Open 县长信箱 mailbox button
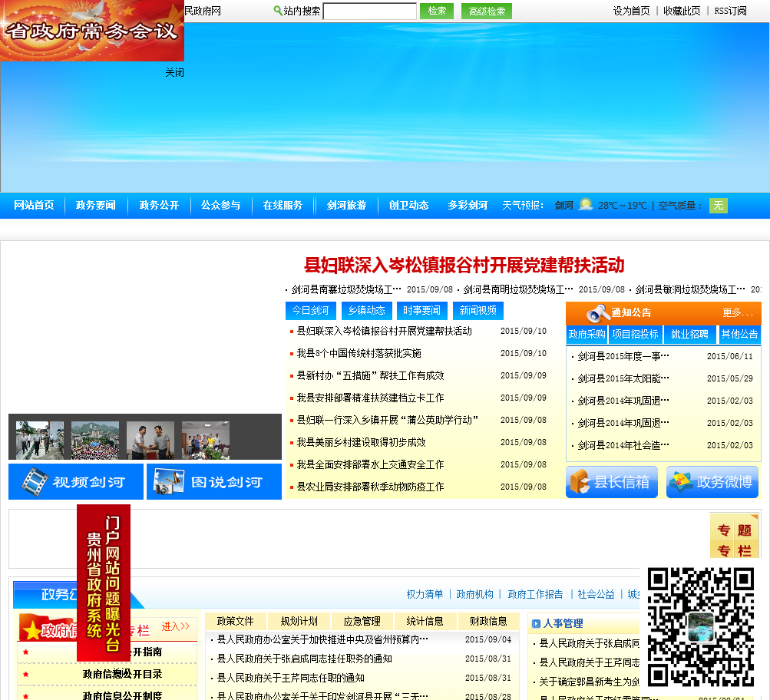 coord(611,482)
